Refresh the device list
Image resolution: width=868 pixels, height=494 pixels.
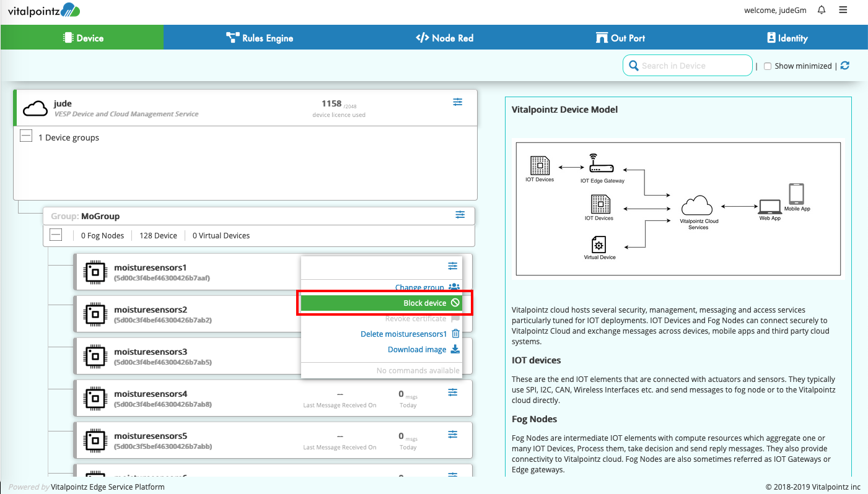pyautogui.click(x=845, y=66)
